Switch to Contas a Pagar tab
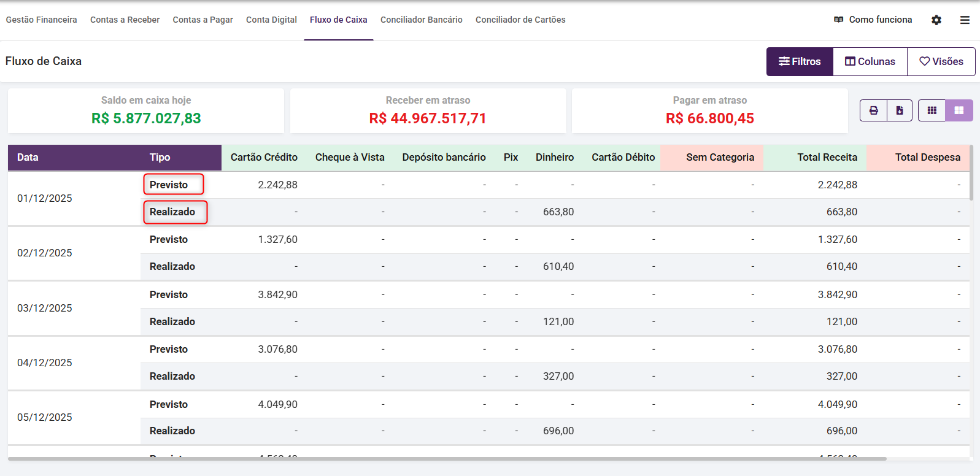This screenshot has width=980, height=476. click(x=203, y=20)
